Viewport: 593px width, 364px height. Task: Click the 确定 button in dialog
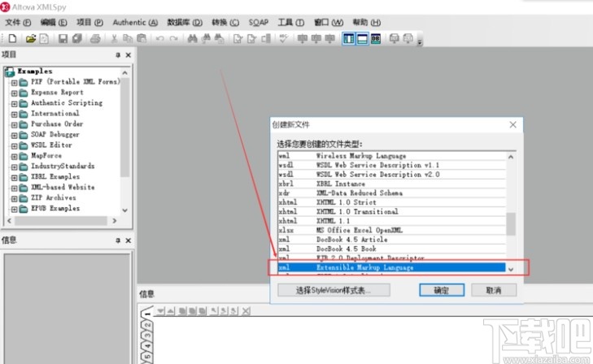click(442, 290)
